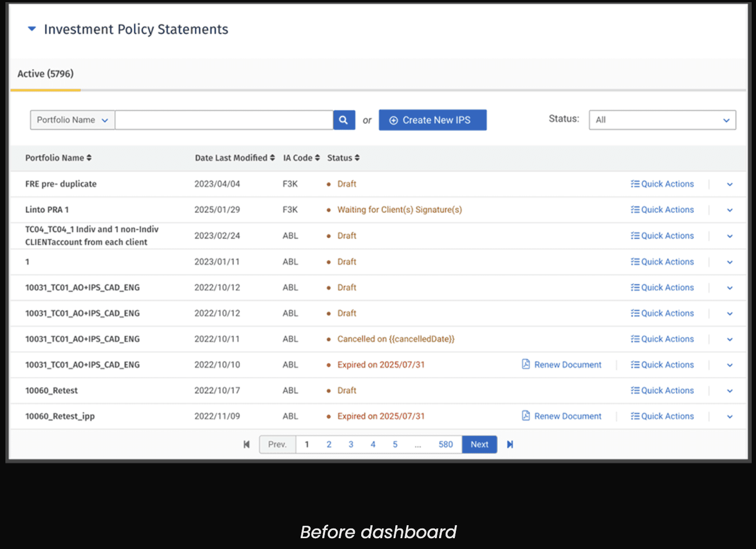Open Quick Actions for 10060_Retest_ipp
756x549 pixels.
click(662, 416)
